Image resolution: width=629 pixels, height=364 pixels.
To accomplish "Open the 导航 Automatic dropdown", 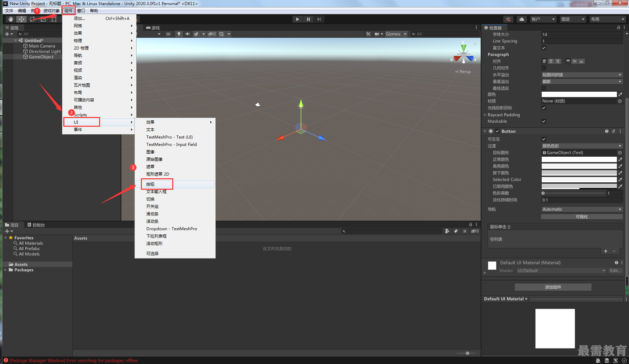I will point(582,209).
